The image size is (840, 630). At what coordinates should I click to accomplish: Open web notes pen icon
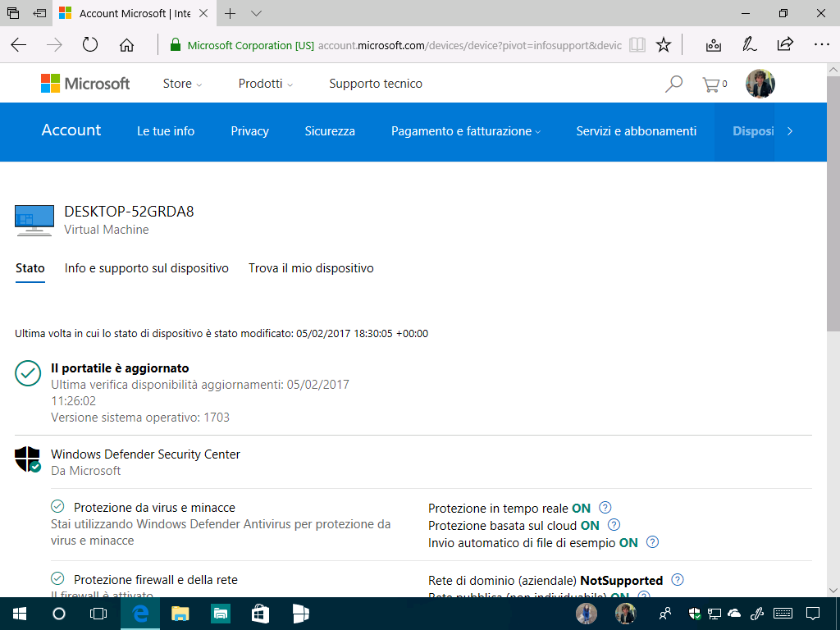[749, 45]
